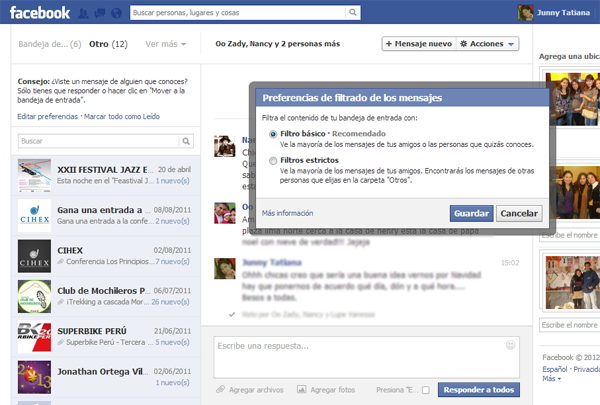The image size is (600, 405).
Task: Open the CIHEX 02/08/2011 conversation title
Action: coord(70,250)
